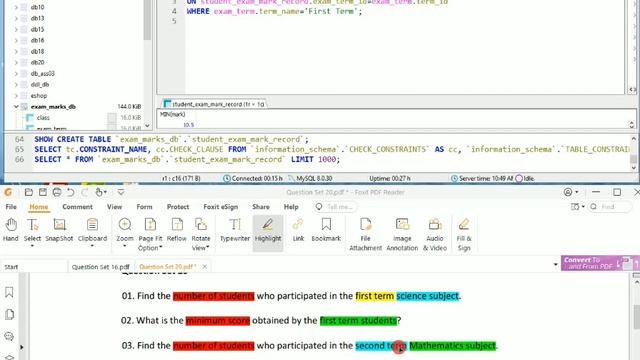The image size is (640, 360).
Task: Open the View ribbon tab
Action: [x=114, y=207]
